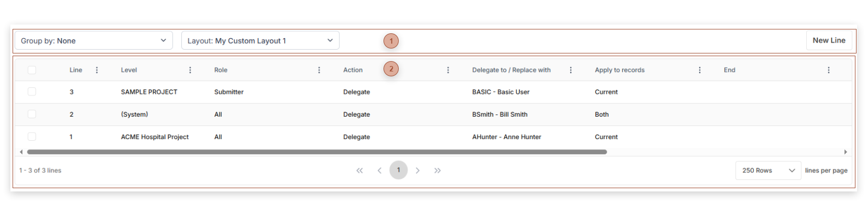Open the Action column options menu
Viewport: 868px width, 204px height.
(x=448, y=70)
